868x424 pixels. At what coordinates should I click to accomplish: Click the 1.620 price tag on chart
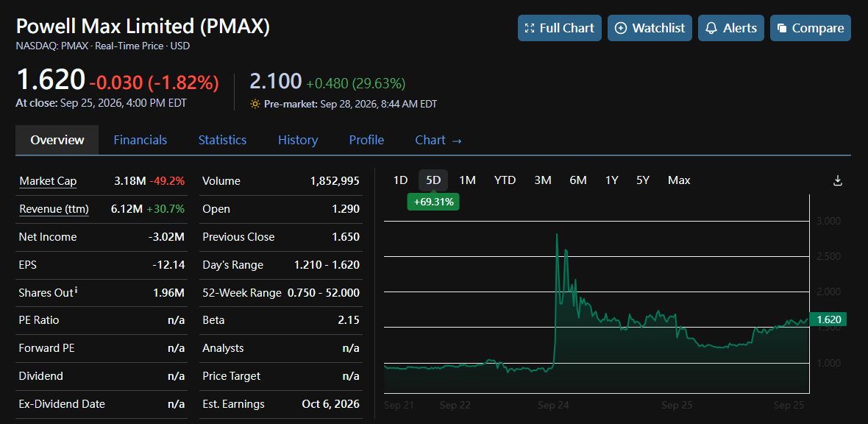point(828,319)
